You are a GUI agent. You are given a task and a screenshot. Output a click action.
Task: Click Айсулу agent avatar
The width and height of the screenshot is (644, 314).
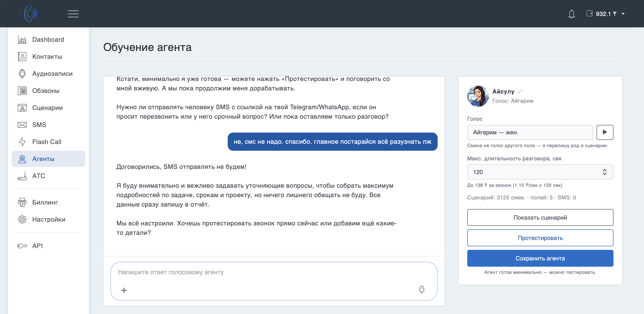coord(478,96)
